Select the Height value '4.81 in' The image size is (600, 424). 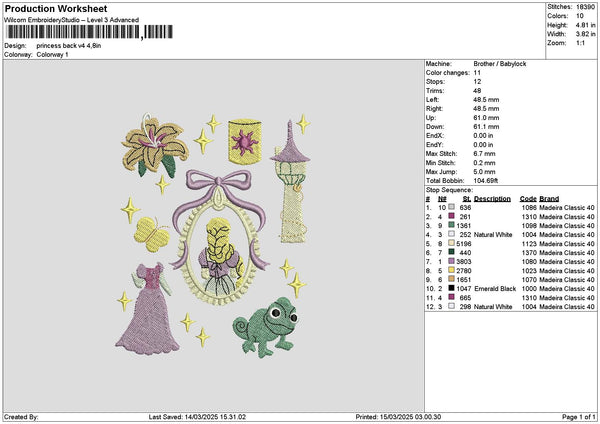click(x=585, y=25)
